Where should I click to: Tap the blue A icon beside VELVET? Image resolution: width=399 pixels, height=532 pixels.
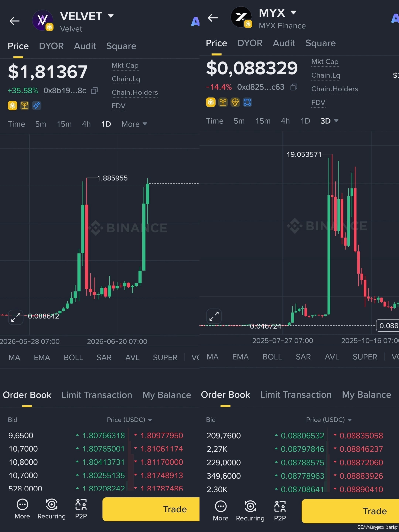195,21
